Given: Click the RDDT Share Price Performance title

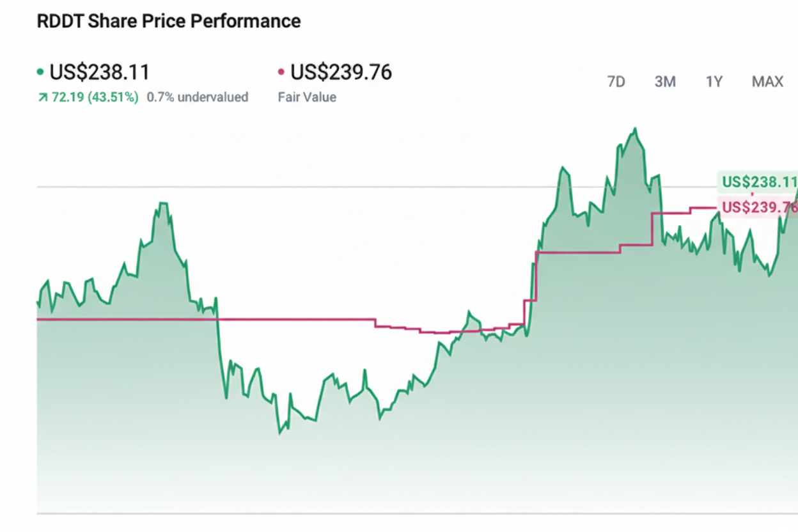Looking at the screenshot, I should (x=169, y=21).
